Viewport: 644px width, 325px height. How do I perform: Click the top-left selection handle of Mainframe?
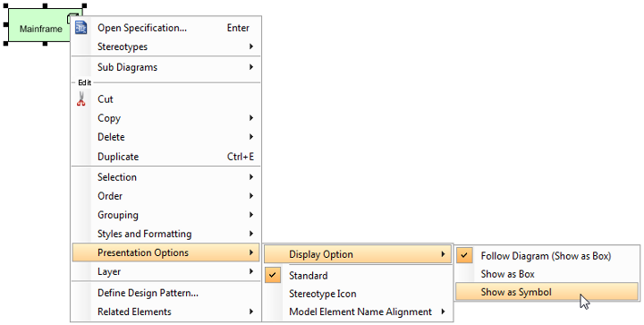[x=5, y=6]
